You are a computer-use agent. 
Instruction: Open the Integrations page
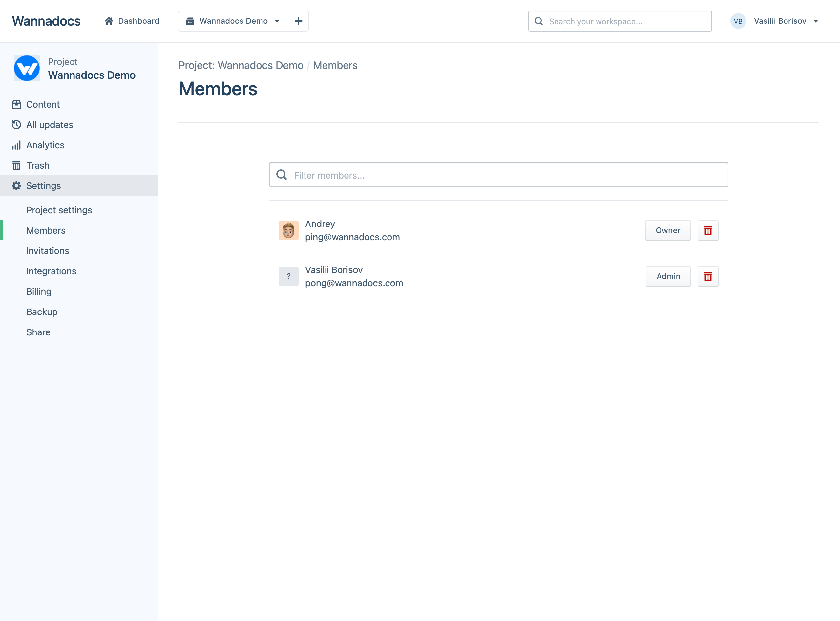pos(51,271)
